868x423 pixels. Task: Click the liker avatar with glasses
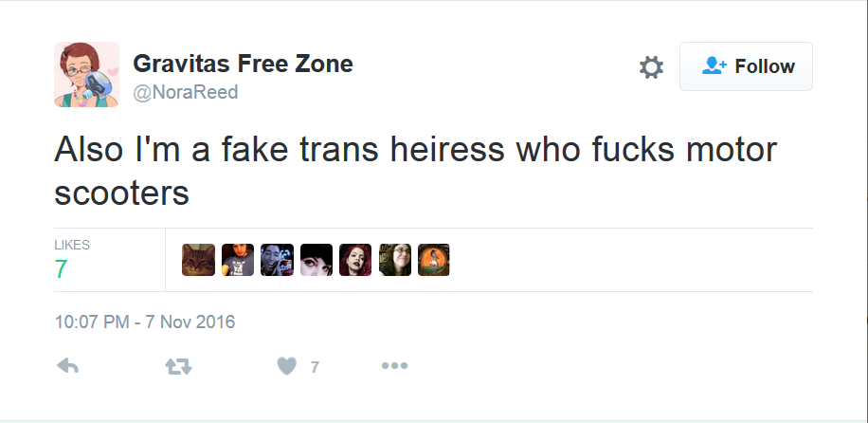click(395, 260)
